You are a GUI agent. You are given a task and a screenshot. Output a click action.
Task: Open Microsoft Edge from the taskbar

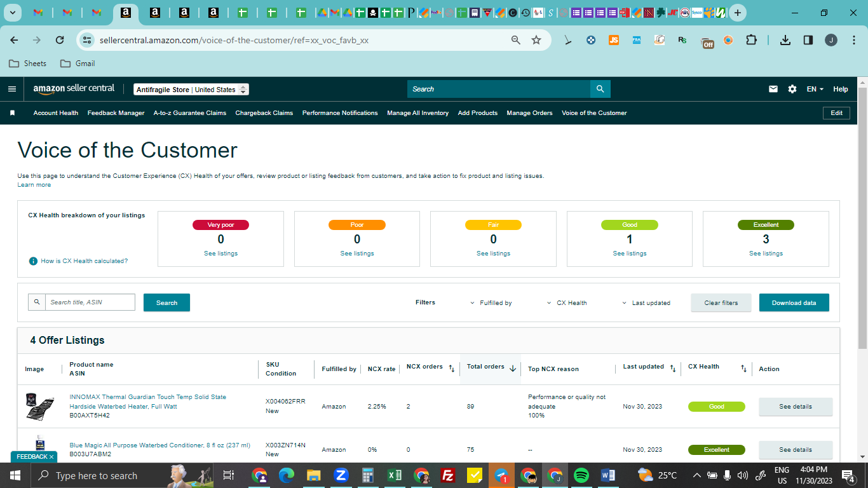coord(287,475)
